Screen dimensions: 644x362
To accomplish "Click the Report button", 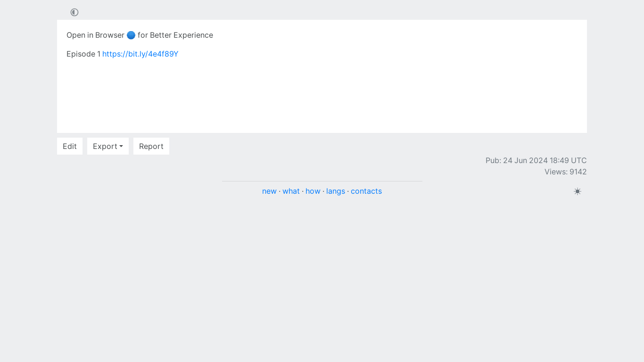I will [151, 146].
